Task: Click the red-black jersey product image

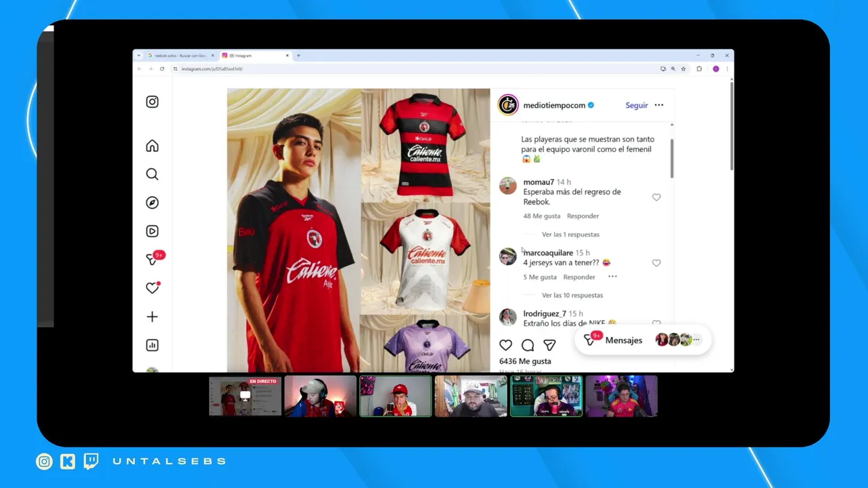Action: [x=425, y=144]
